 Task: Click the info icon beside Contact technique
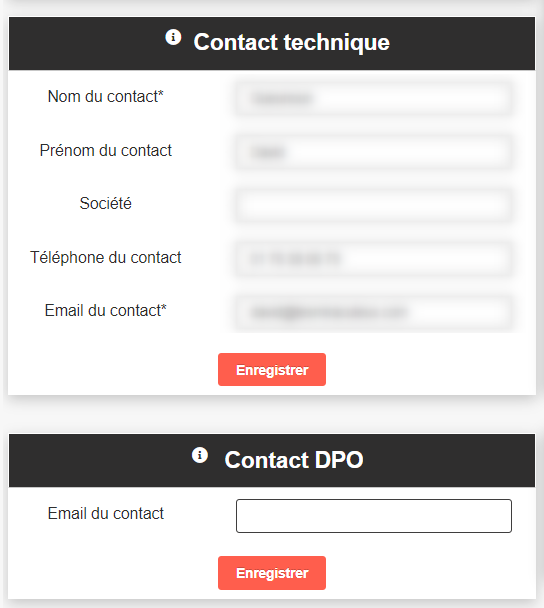(x=173, y=38)
